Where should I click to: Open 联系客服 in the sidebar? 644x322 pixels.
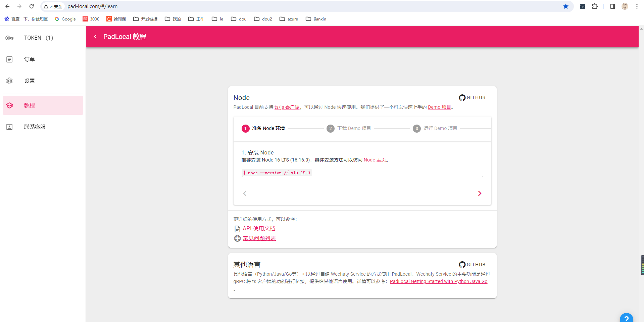[x=43, y=127]
